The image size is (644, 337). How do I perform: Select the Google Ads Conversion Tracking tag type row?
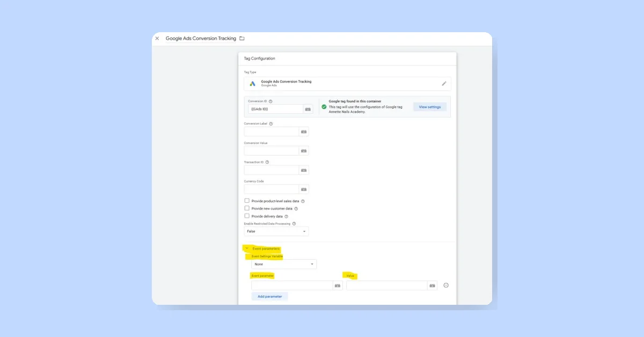tap(348, 84)
